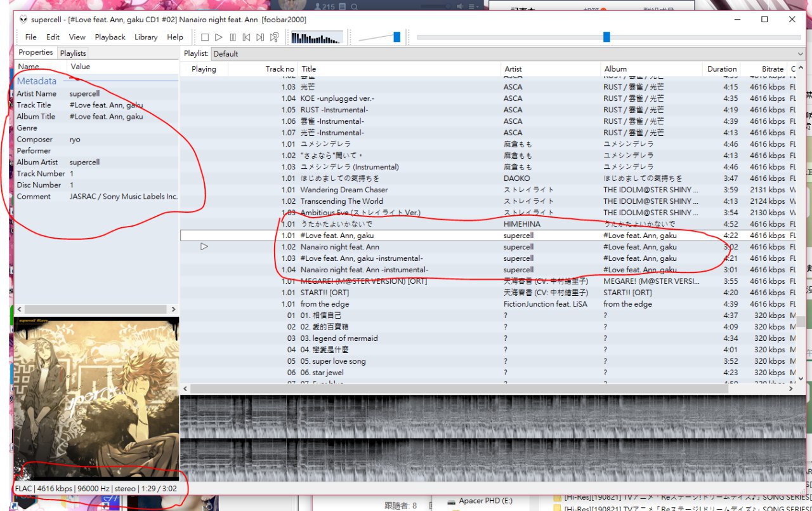Select the Composer ryo property row
The image size is (812, 511).
96,140
